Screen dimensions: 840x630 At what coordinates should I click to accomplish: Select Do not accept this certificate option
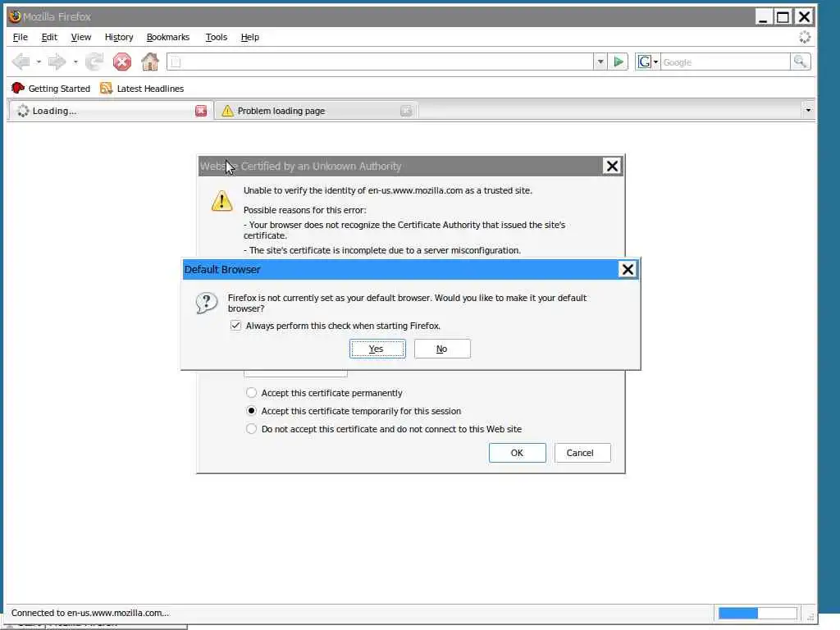click(251, 428)
